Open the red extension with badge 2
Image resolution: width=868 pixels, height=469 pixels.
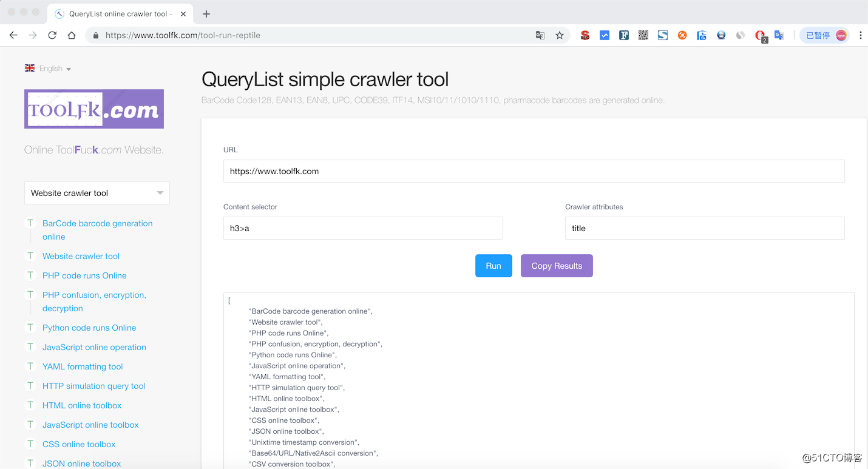click(x=761, y=36)
